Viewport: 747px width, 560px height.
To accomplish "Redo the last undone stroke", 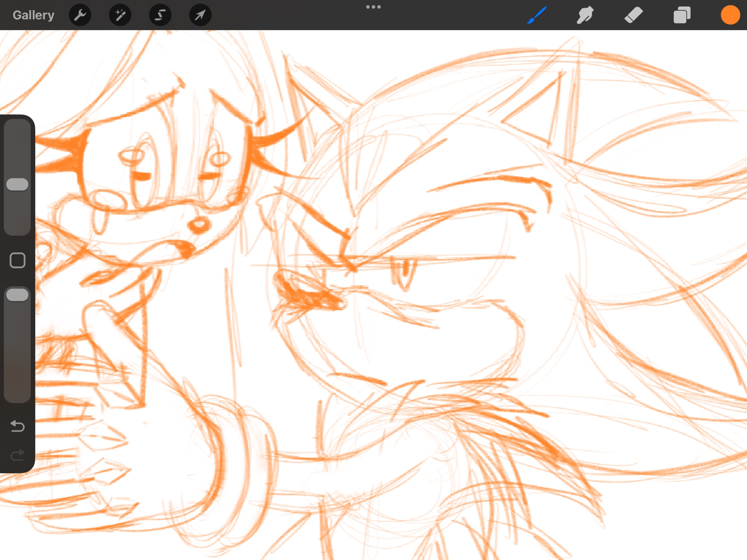I will 18,455.
